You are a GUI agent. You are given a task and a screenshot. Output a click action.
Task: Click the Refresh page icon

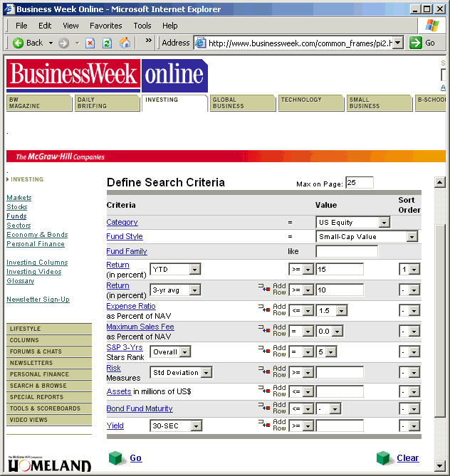point(107,43)
